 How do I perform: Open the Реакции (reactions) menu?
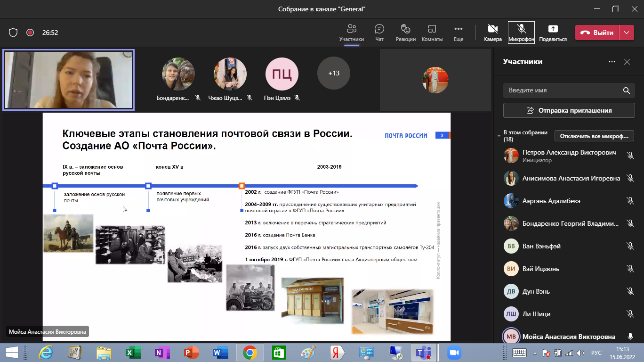coord(405,33)
